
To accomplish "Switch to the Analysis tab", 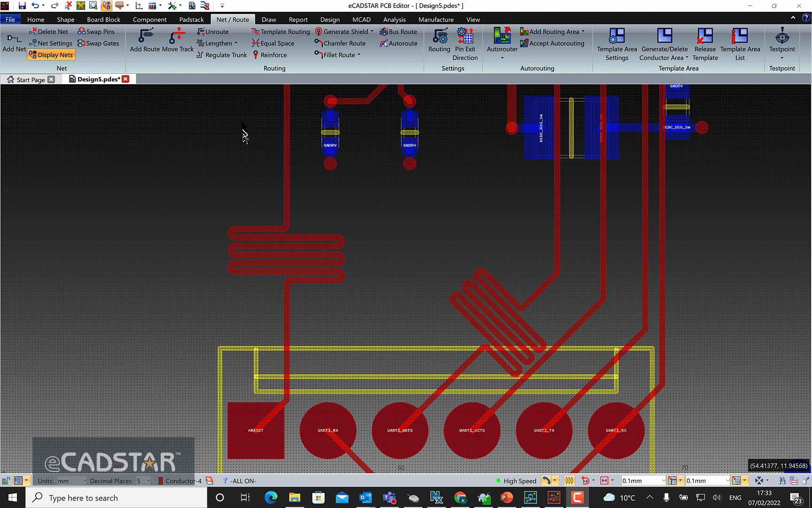I will point(394,19).
